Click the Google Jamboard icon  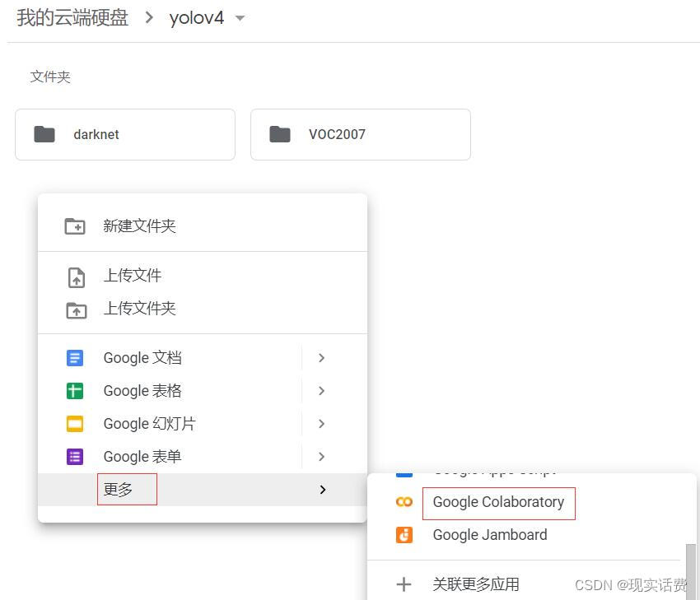(404, 534)
